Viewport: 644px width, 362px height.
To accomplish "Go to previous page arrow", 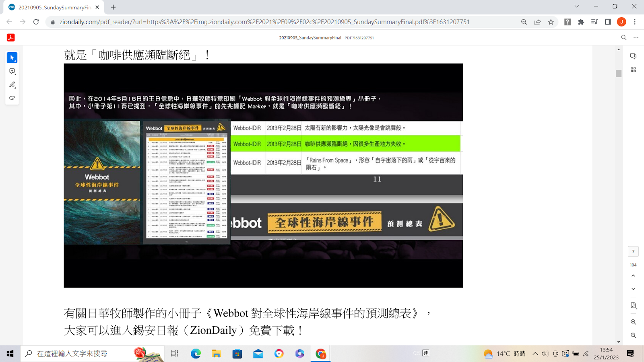I will click(x=633, y=276).
